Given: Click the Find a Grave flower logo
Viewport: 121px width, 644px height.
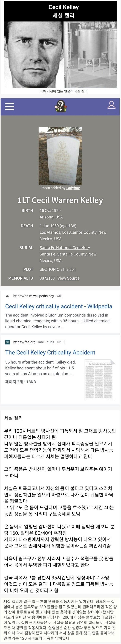Looking at the screenshot, I should point(61,106).
